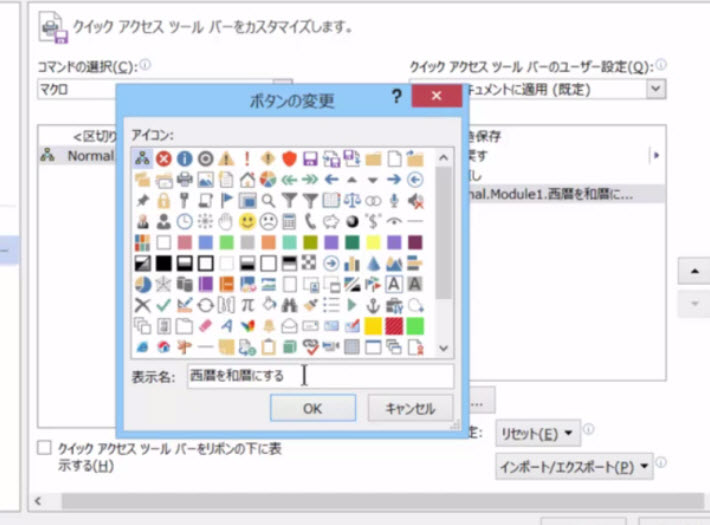Screen dimensions: 710x525
Task: Expand the インポート/エクスポート dropdown
Action: (573, 466)
